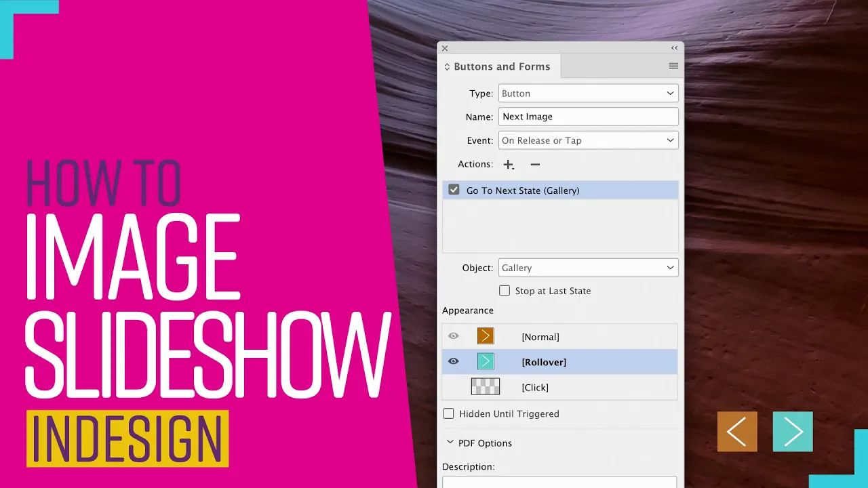The image size is (868, 488).
Task: Add a new action with plus icon
Action: point(509,165)
